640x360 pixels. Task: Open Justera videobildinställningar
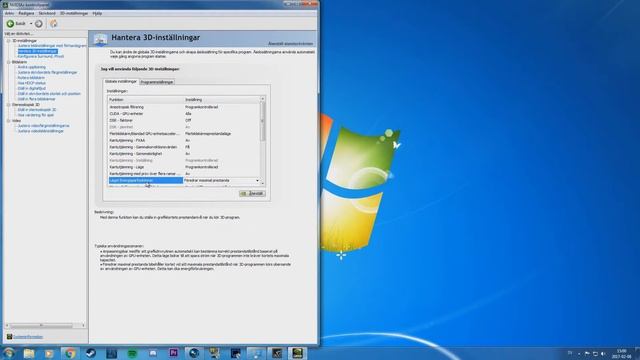pos(40,131)
